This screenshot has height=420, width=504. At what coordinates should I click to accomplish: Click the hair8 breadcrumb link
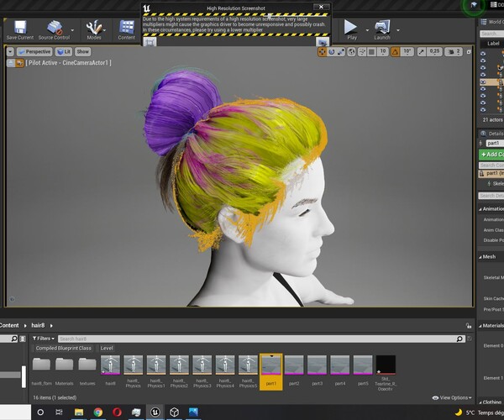(x=38, y=326)
